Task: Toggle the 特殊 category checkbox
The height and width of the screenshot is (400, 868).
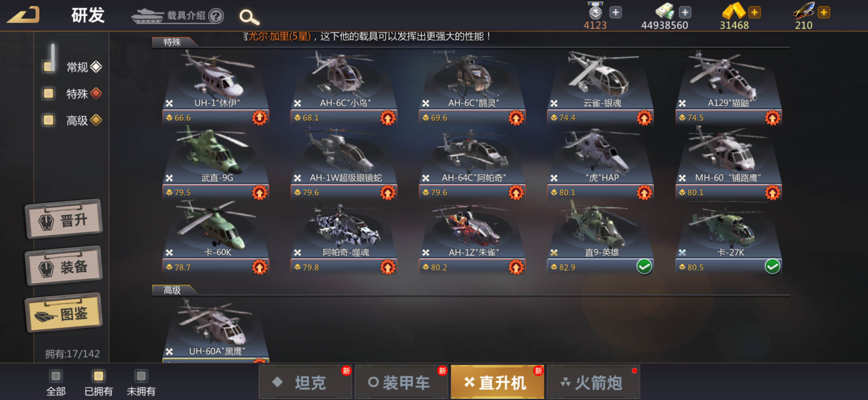Action: click(48, 93)
